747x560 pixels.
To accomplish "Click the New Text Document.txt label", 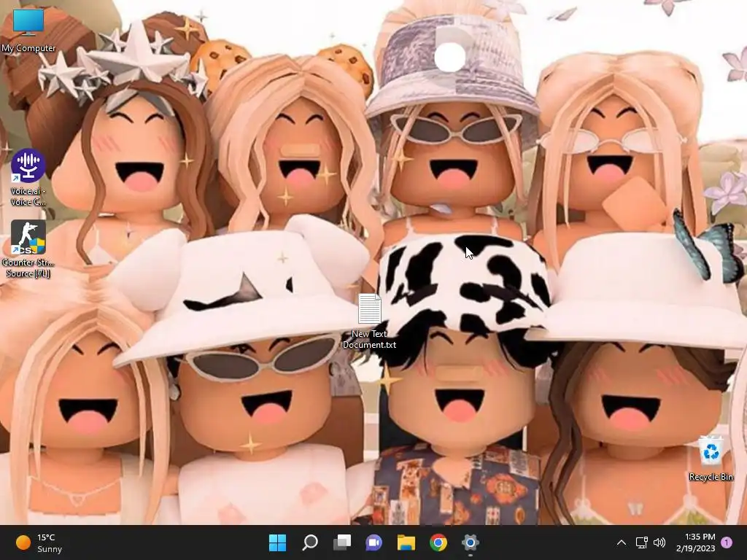I will (x=369, y=339).
